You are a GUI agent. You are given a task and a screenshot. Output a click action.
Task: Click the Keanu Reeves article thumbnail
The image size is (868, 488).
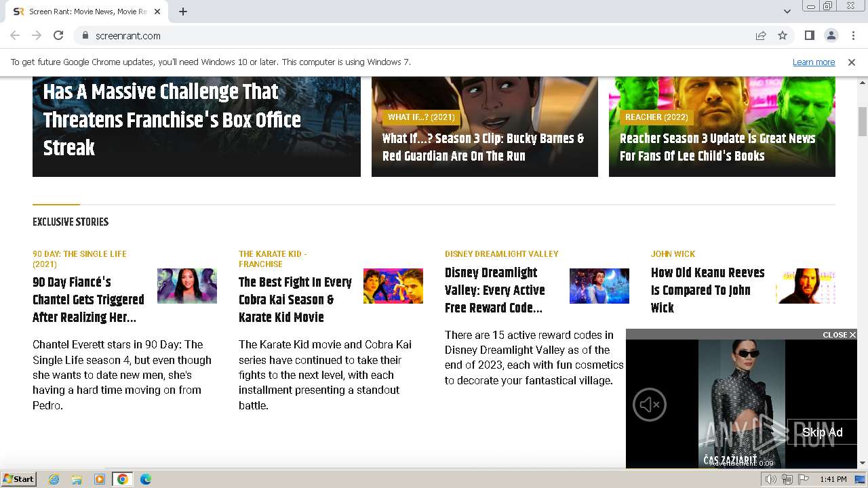806,286
